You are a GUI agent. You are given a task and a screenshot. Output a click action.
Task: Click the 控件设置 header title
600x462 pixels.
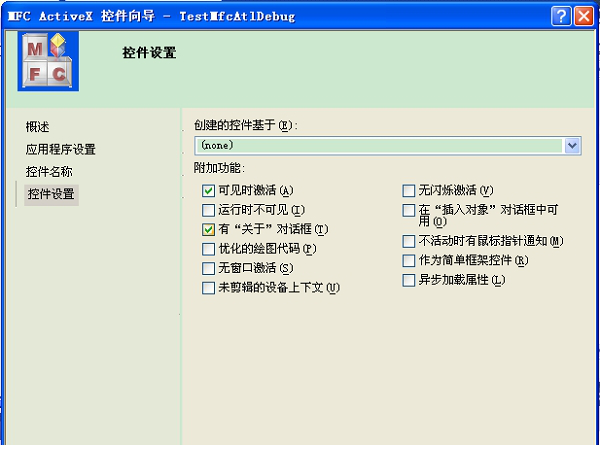(x=149, y=52)
